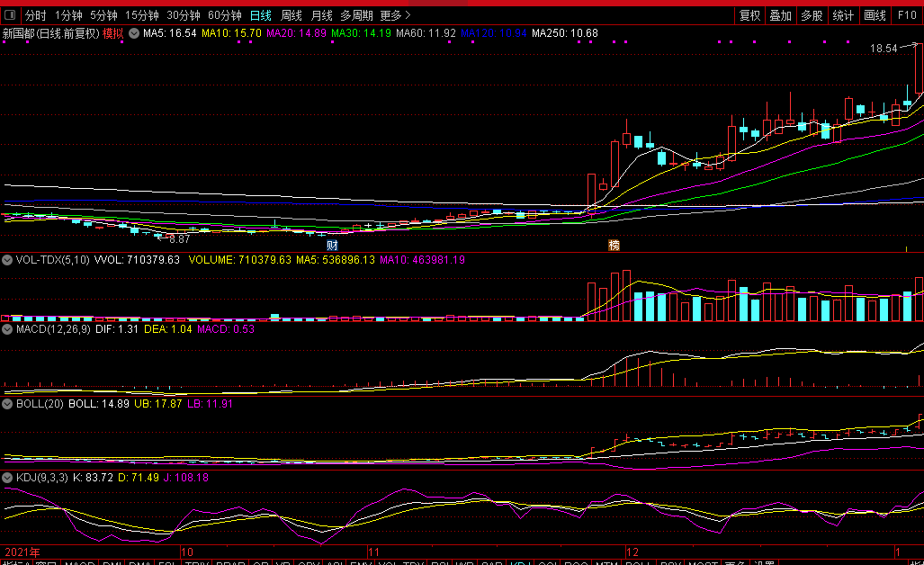Viewport: 924px width, 565px height.
Task: Open the 财 financial marker on chart
Action: pyautogui.click(x=332, y=245)
